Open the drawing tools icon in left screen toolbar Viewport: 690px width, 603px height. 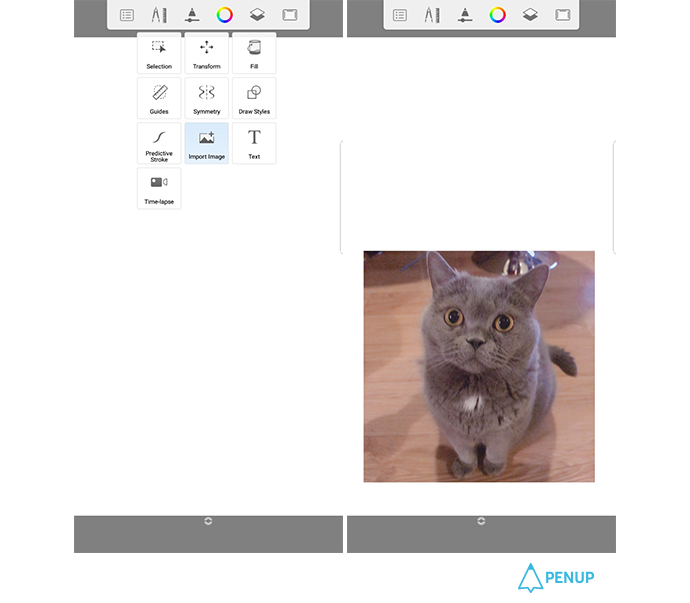coord(159,15)
